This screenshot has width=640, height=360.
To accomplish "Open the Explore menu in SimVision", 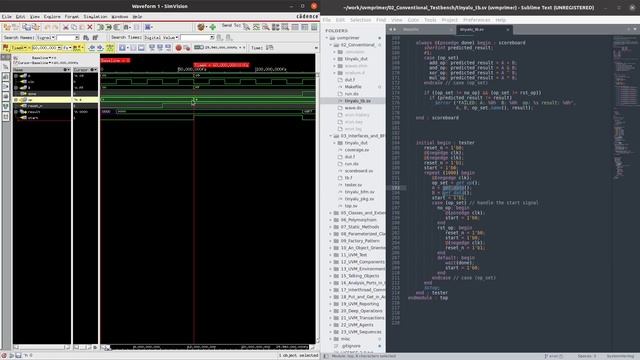I will coord(52,17).
